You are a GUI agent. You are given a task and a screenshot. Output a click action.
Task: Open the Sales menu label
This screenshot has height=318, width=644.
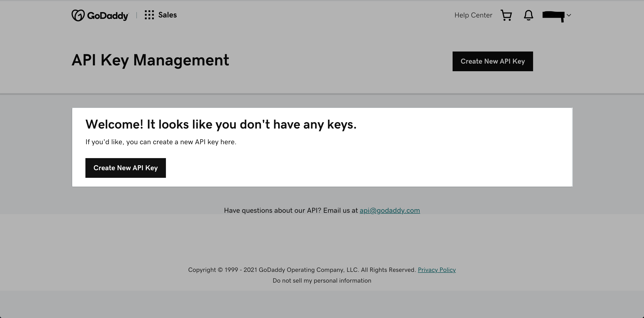(167, 15)
